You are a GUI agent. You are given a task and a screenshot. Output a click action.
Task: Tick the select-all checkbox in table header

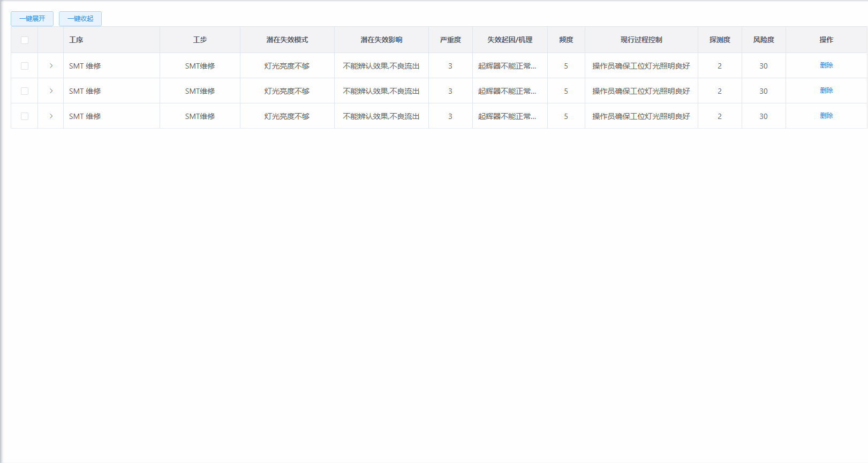pos(25,40)
